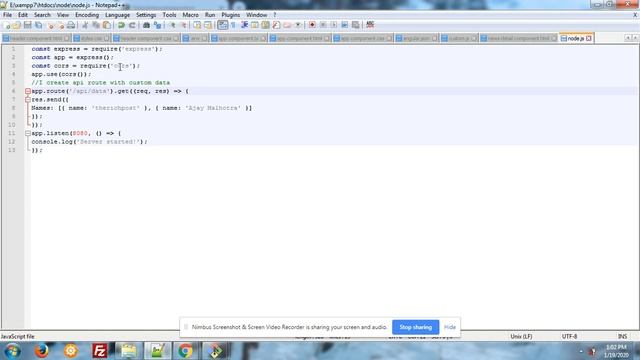This screenshot has height=360, width=640.
Task: Open the Function List icon
Action: pos(276,25)
